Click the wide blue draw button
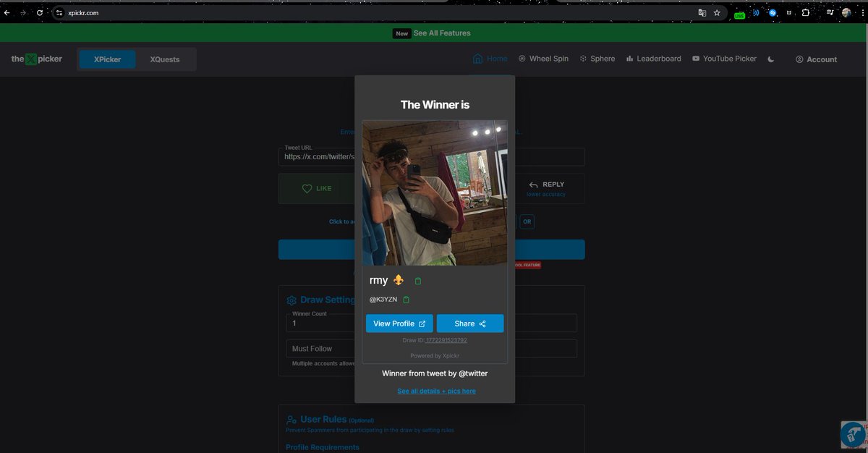This screenshot has height=453, width=868. (x=432, y=250)
